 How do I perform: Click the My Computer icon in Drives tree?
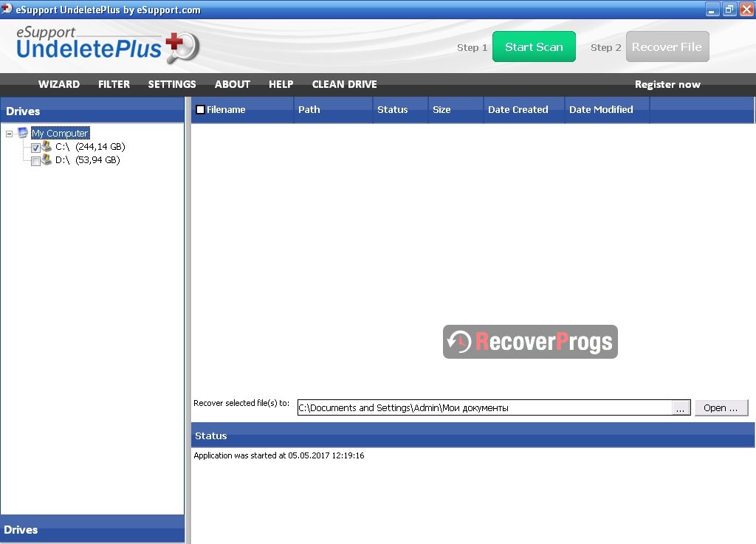(23, 133)
